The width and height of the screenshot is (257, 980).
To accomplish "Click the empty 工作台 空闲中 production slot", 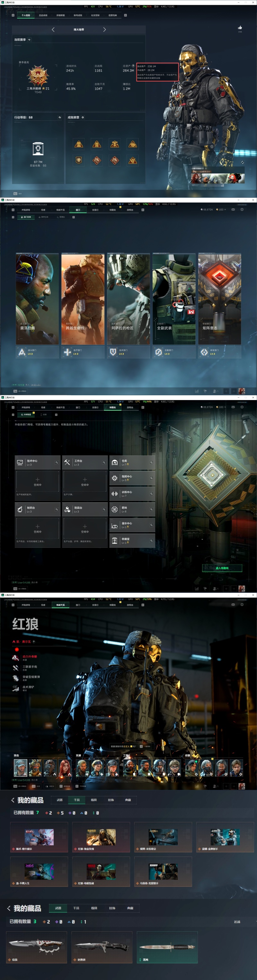I will coord(85,482).
